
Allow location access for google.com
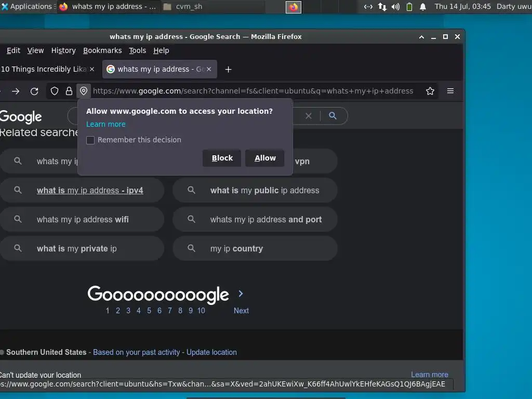(x=265, y=158)
